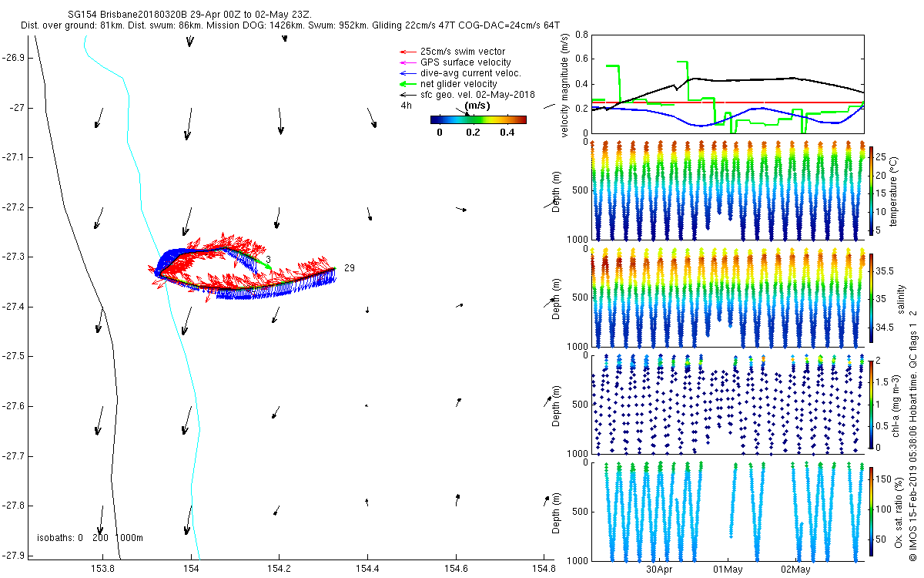Screen dimensions: 924x578
Task: Click the velocity (m/s) horizontal colorbar
Action: coord(477,119)
